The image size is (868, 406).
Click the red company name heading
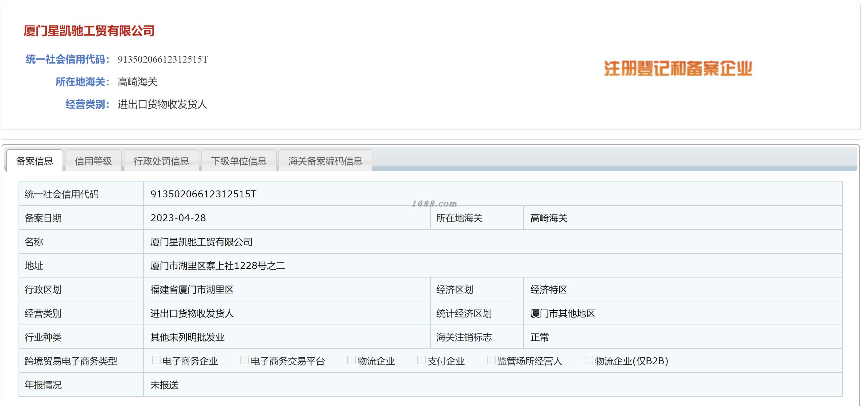89,31
